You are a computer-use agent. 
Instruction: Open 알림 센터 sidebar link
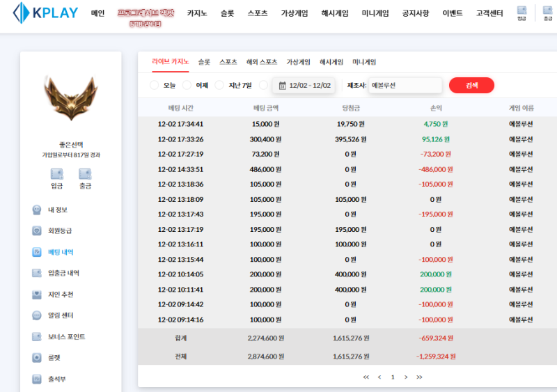point(61,315)
